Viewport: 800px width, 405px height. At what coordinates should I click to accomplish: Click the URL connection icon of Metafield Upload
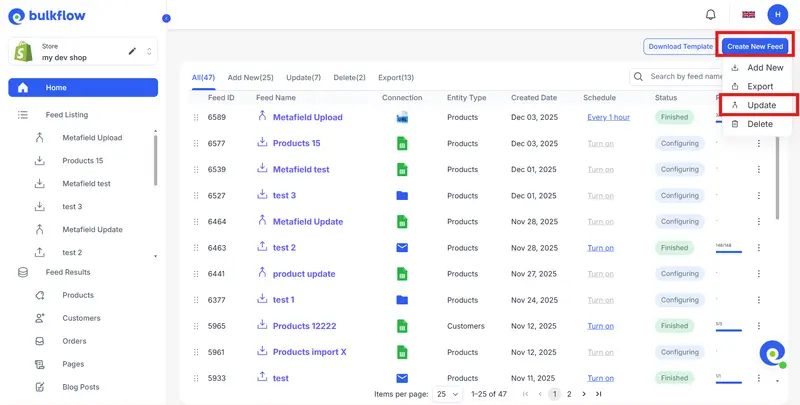point(402,117)
